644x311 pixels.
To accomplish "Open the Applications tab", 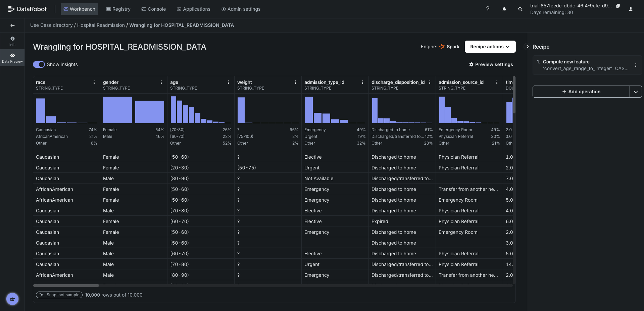I will click(193, 9).
